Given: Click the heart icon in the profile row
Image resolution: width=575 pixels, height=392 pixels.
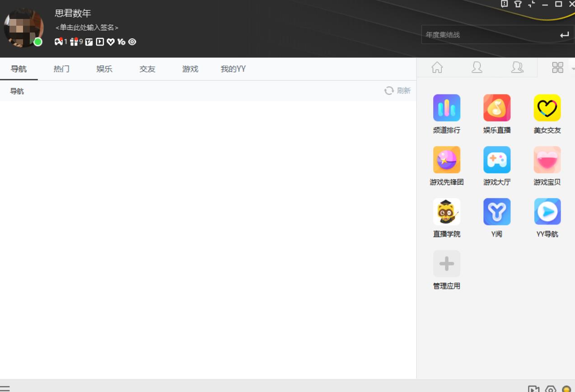Looking at the screenshot, I should [111, 42].
